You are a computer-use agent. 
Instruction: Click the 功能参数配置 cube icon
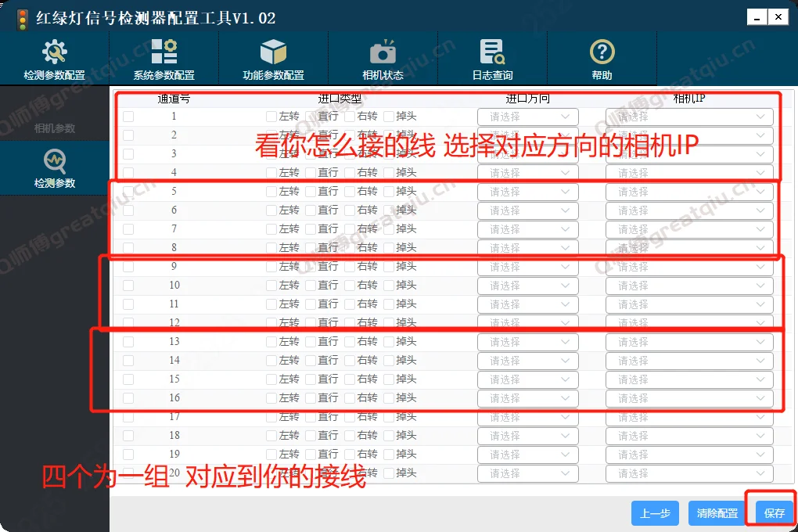(273, 56)
